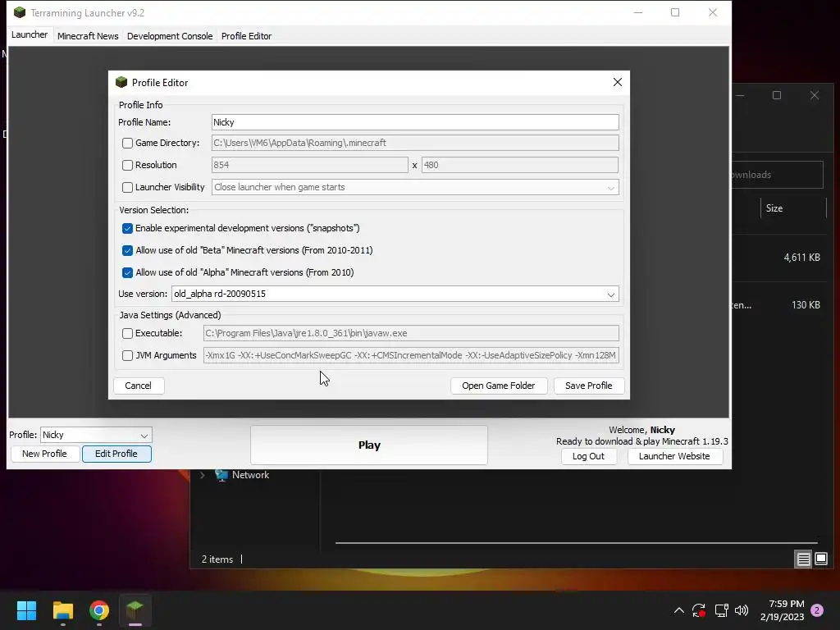Click the Profile Editor dialog cube icon
Viewport: 840px width, 630px height.
[121, 82]
